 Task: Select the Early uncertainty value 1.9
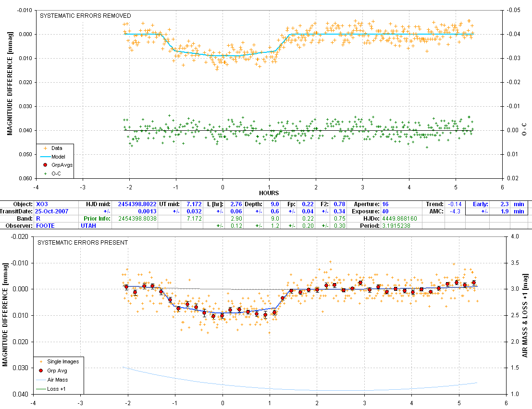pos(505,211)
